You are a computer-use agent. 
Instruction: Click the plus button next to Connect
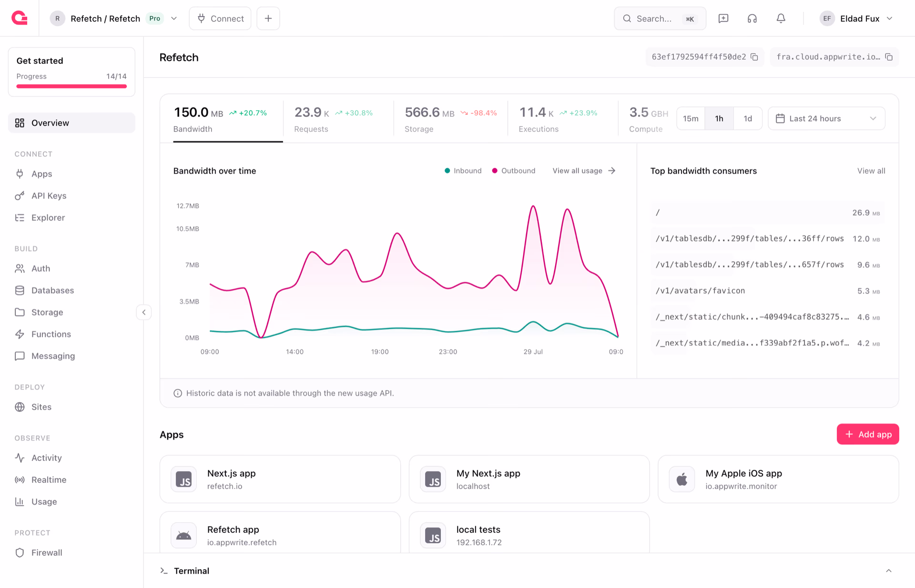[268, 19]
